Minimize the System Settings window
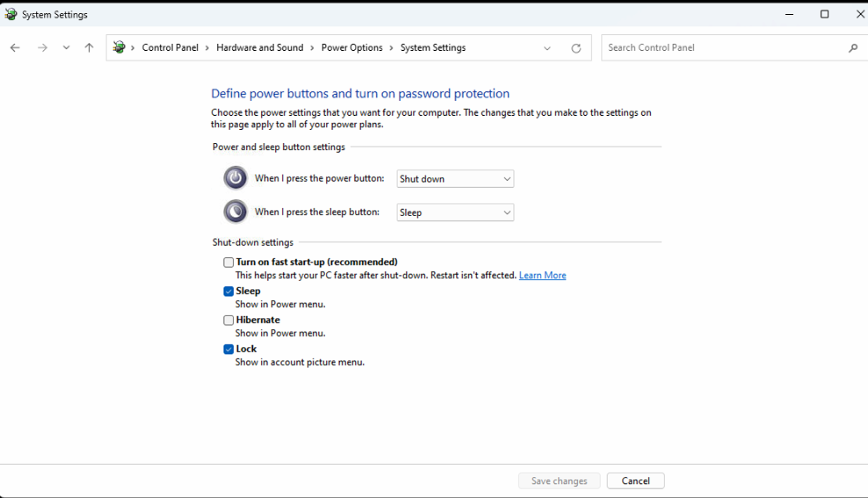The width and height of the screenshot is (868, 498). (x=790, y=14)
